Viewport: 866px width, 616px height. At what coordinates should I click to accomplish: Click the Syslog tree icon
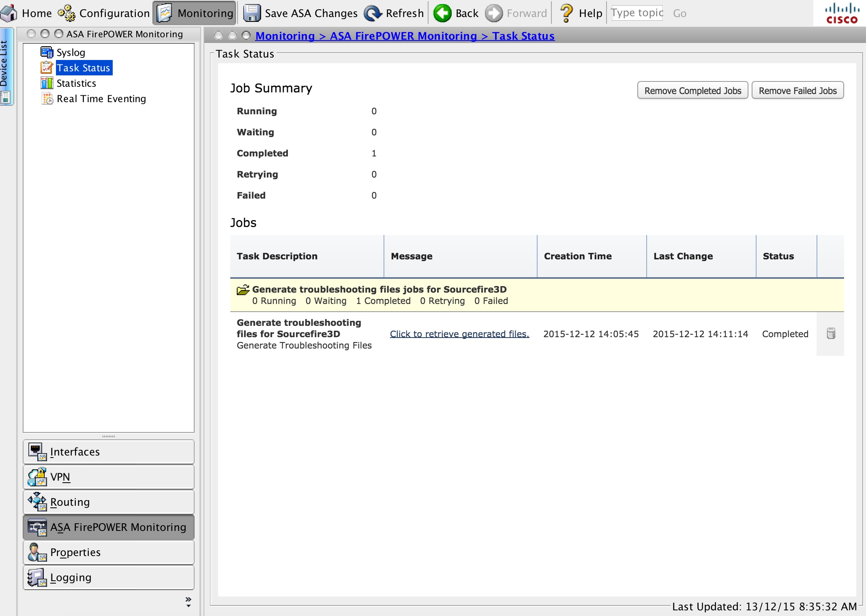point(47,52)
